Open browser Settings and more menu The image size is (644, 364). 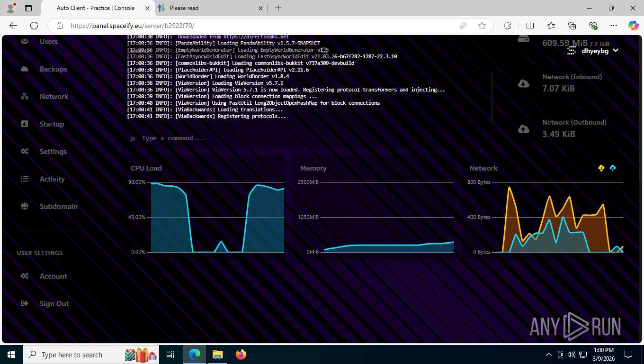point(614,26)
